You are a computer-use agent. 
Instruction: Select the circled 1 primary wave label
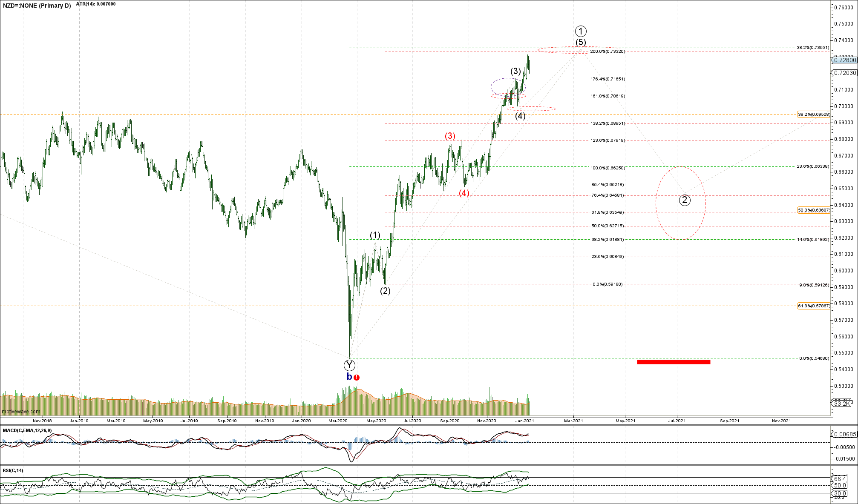coord(580,31)
